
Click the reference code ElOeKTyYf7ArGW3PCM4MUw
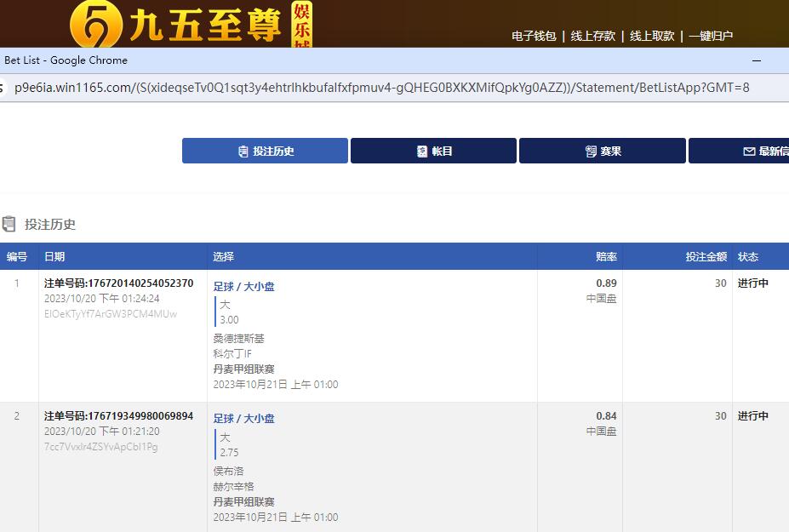111,314
